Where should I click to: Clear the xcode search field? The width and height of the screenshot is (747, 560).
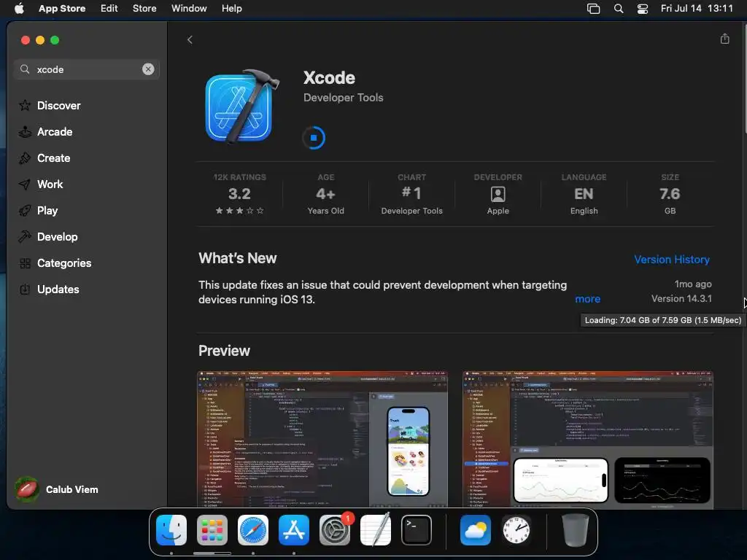tap(148, 69)
